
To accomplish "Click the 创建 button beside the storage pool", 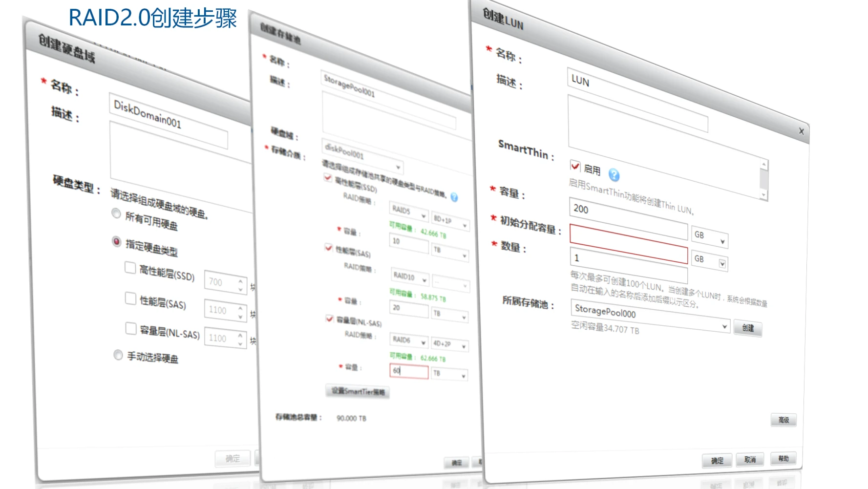I will (747, 328).
